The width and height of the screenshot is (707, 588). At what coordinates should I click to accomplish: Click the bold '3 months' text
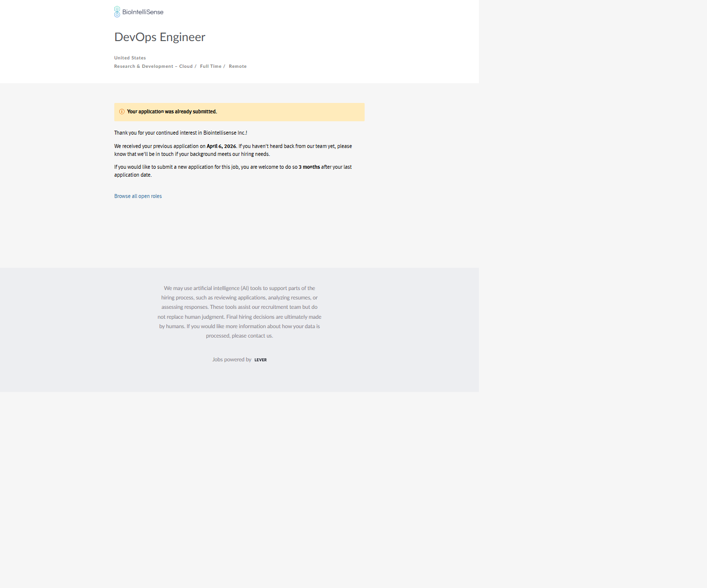click(x=309, y=167)
